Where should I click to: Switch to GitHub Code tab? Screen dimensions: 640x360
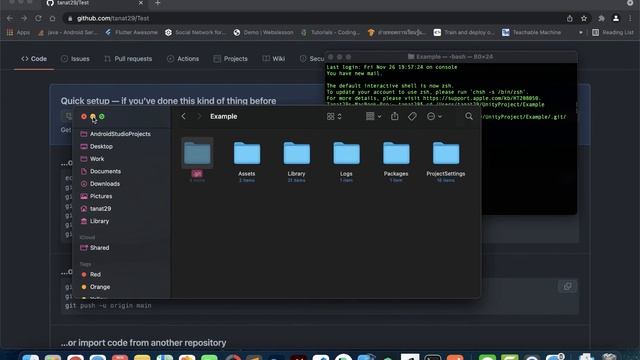click(34, 59)
